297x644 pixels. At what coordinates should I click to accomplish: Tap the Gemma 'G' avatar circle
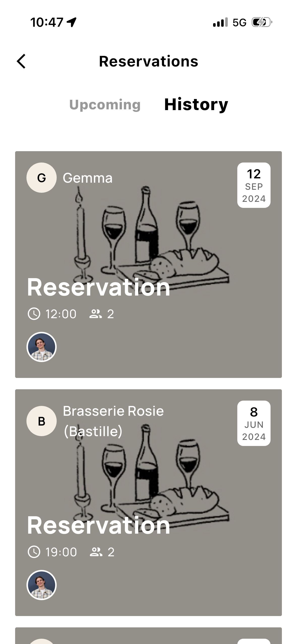42,178
